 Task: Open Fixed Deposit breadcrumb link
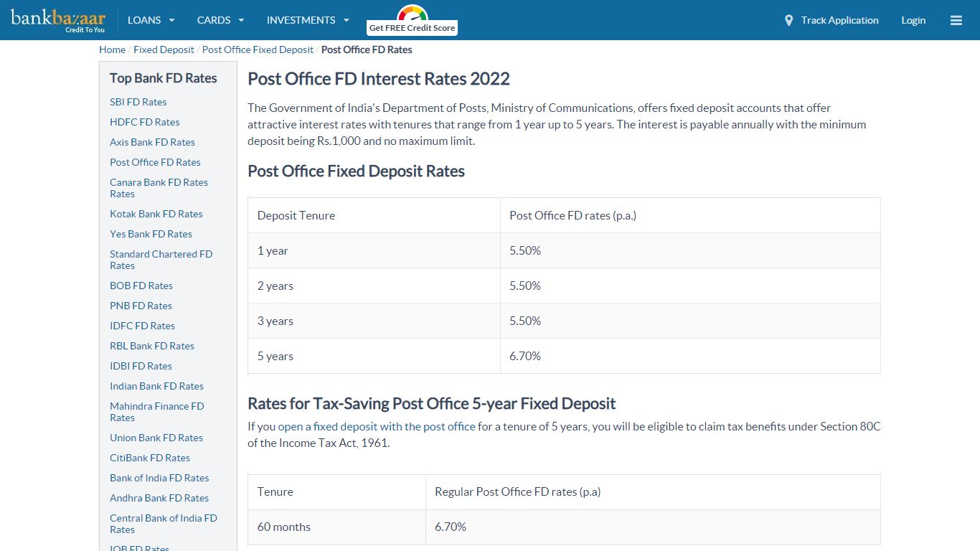coord(164,50)
